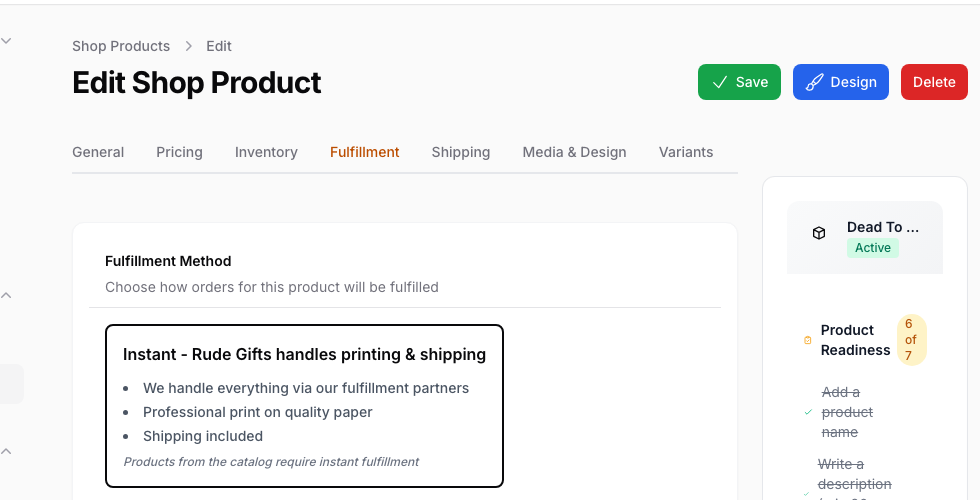This screenshot has width=980, height=500.
Task: Click the paintbrush icon on Design button
Action: (814, 82)
